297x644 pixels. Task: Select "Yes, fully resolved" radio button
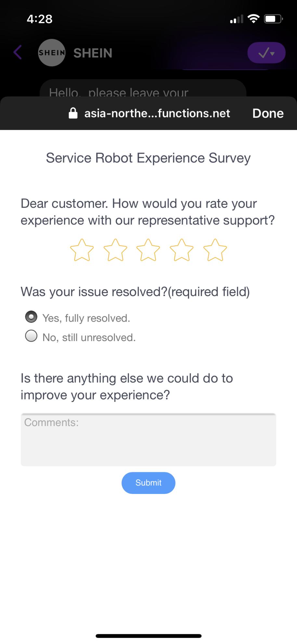[x=31, y=317]
